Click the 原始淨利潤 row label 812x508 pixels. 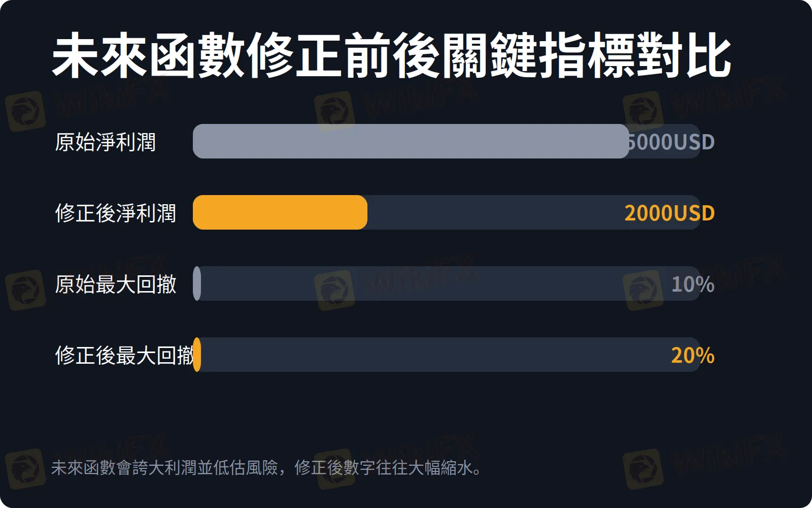pos(106,142)
